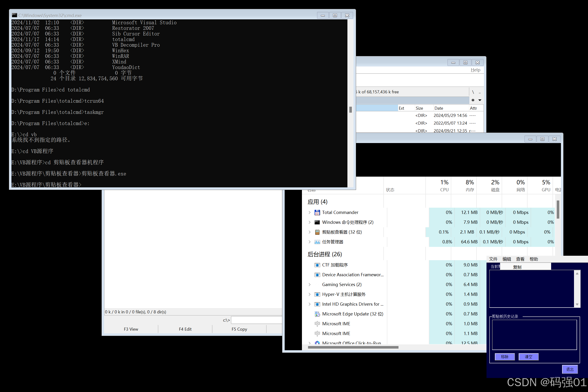This screenshot has height=392, width=588.
Task: Click the Total Commander floppy icon in Task Manager
Action: coord(317,212)
